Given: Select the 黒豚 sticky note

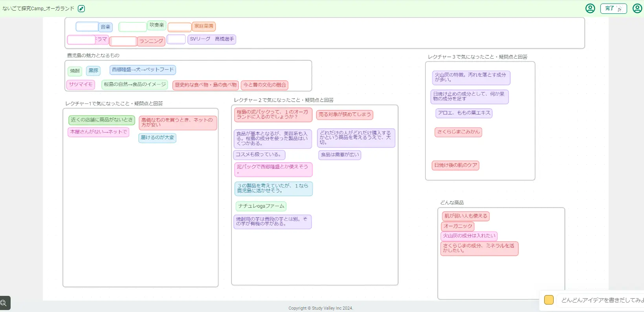Looking at the screenshot, I should point(94,71).
